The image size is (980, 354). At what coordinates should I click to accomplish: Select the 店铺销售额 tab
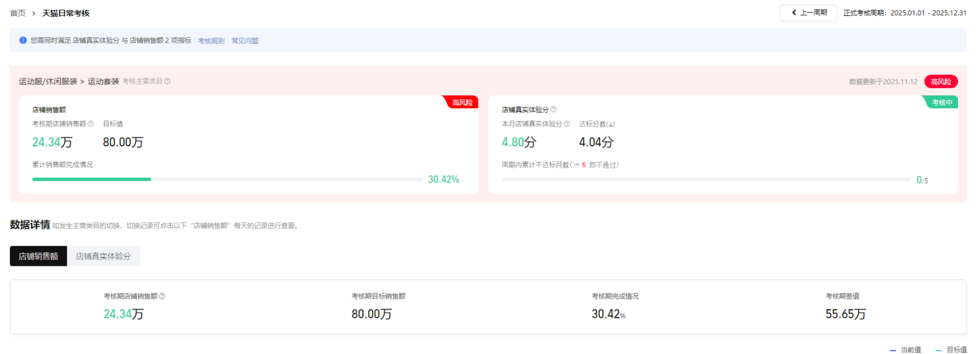pos(38,256)
